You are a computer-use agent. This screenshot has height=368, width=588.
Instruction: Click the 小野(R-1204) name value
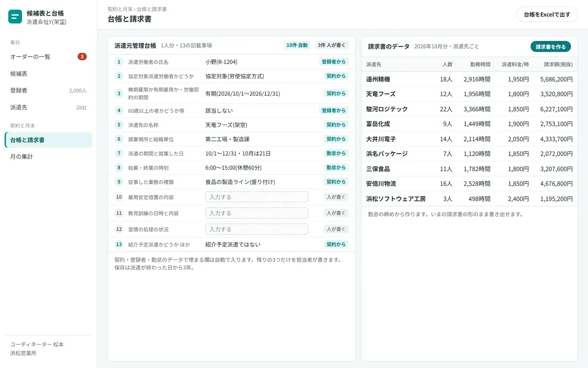tap(221, 62)
